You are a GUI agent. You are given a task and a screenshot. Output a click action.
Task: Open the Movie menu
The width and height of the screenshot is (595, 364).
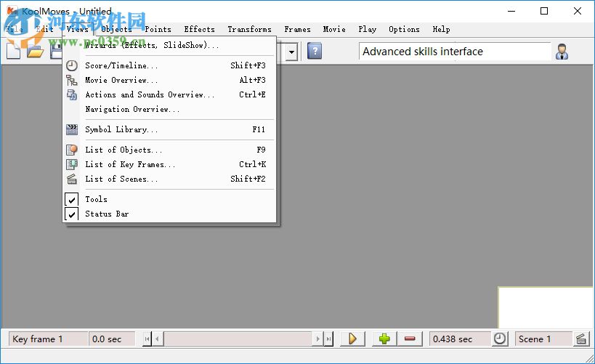[x=334, y=29]
